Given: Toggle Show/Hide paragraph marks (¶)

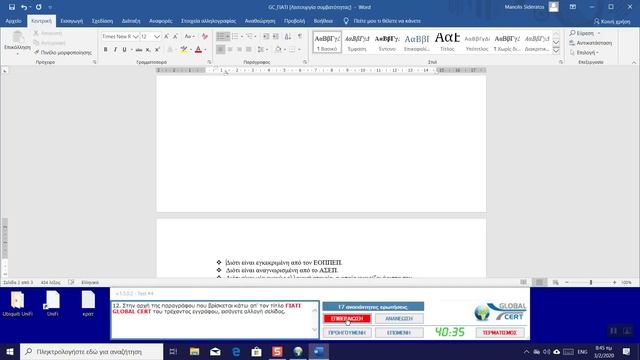Looking at the screenshot, I should pos(300,37).
